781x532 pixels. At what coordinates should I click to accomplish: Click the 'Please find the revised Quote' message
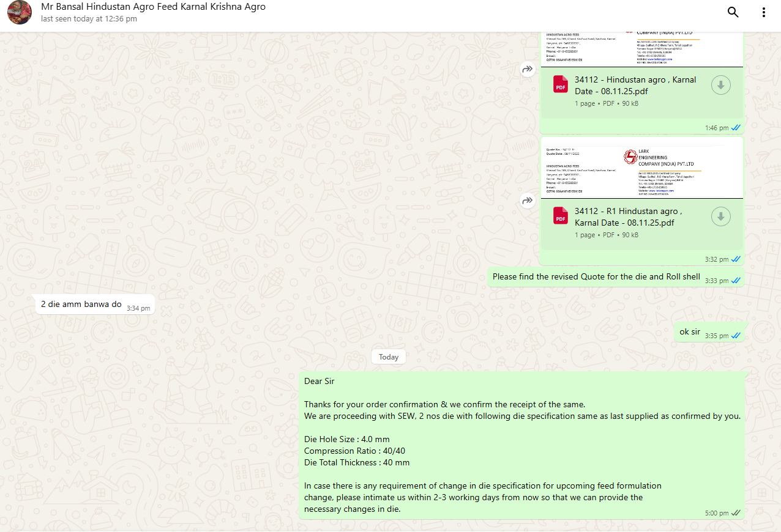(x=596, y=276)
